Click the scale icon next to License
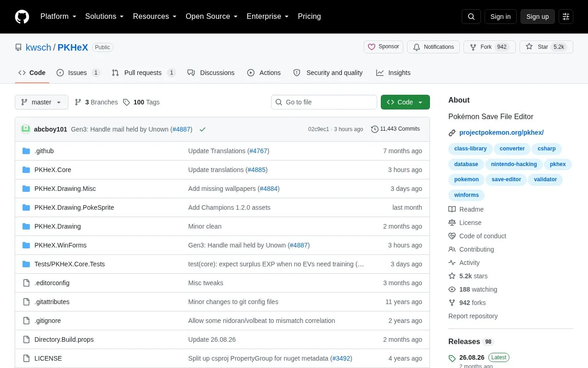 [452, 223]
